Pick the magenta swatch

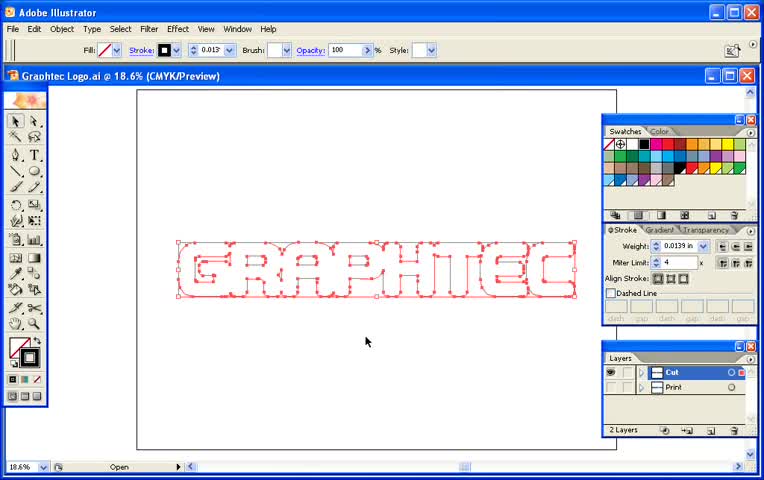click(x=656, y=144)
